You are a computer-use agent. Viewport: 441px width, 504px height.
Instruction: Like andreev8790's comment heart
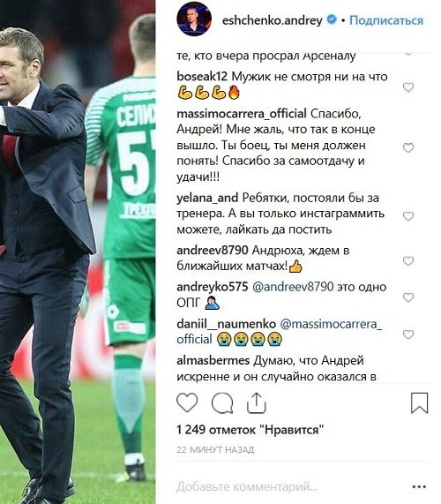[x=407, y=260]
